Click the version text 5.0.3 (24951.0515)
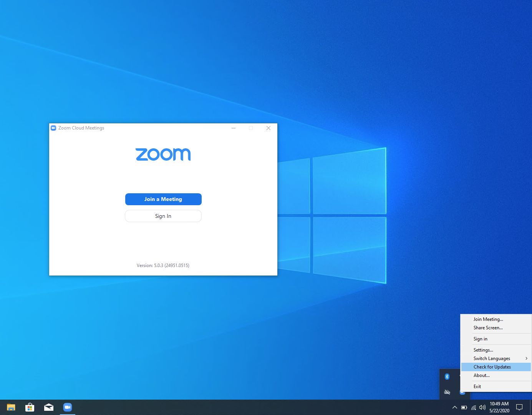Image resolution: width=532 pixels, height=415 pixels. tap(163, 266)
